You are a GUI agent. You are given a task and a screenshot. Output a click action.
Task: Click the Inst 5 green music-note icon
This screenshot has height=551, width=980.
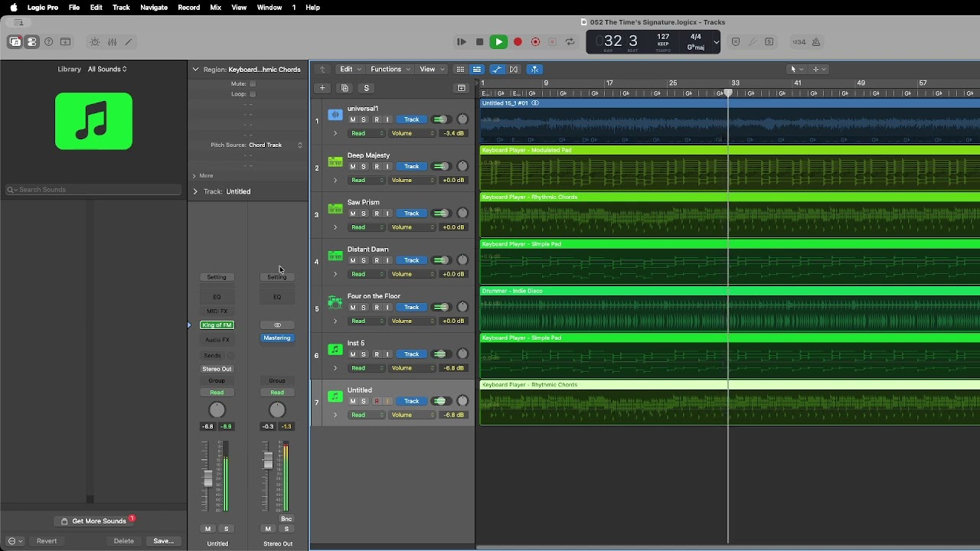pos(335,350)
